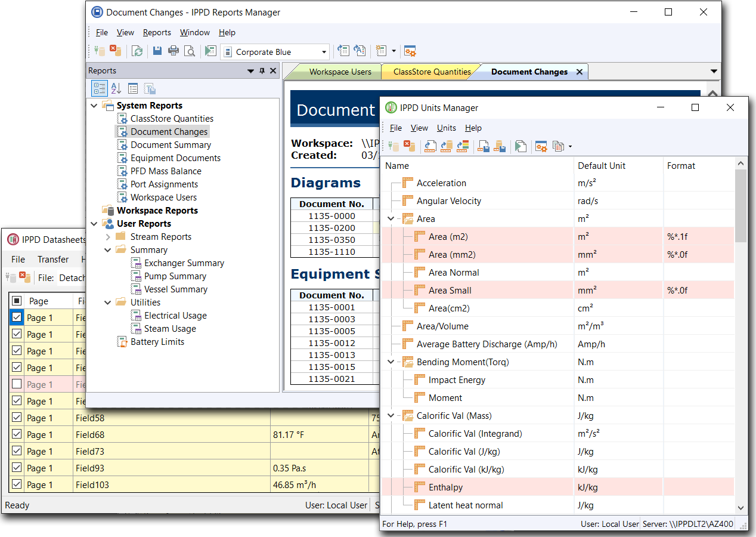Click the Default Unit column header
The width and height of the screenshot is (756, 537).
pyautogui.click(x=602, y=166)
